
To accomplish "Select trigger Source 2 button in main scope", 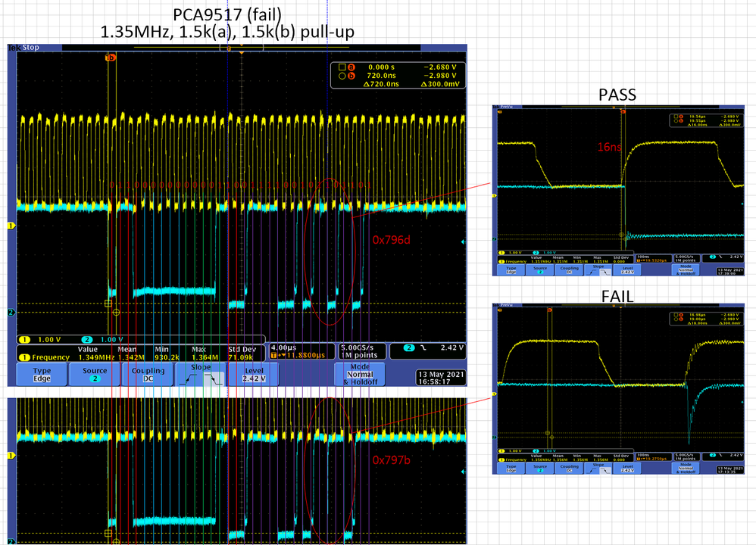I will click(95, 375).
